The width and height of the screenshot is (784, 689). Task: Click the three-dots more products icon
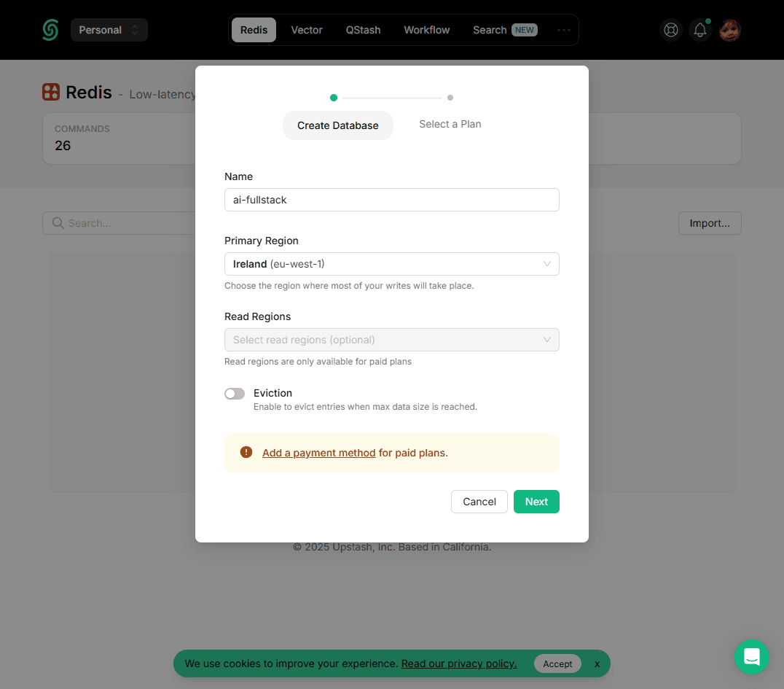pyautogui.click(x=563, y=30)
